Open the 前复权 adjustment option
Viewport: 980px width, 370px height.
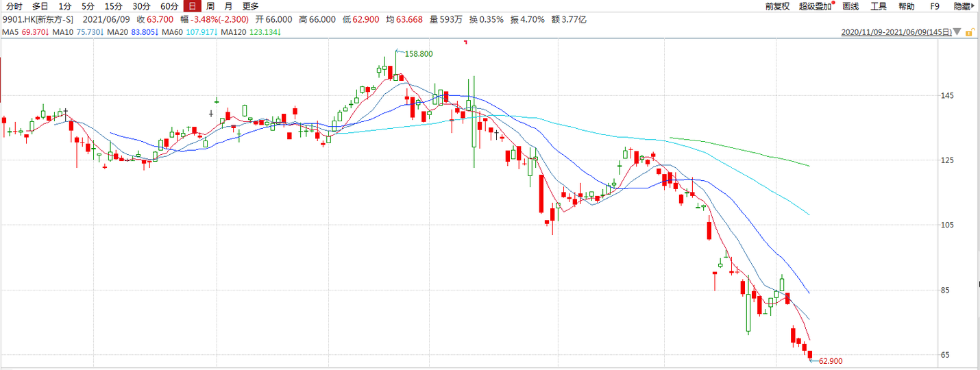777,6
